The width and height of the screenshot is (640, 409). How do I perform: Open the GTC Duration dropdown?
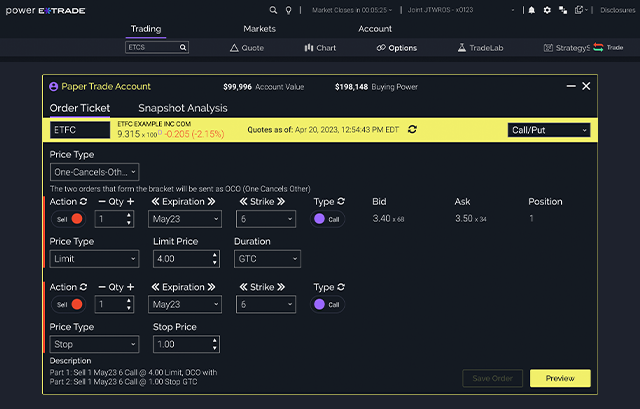(x=267, y=259)
